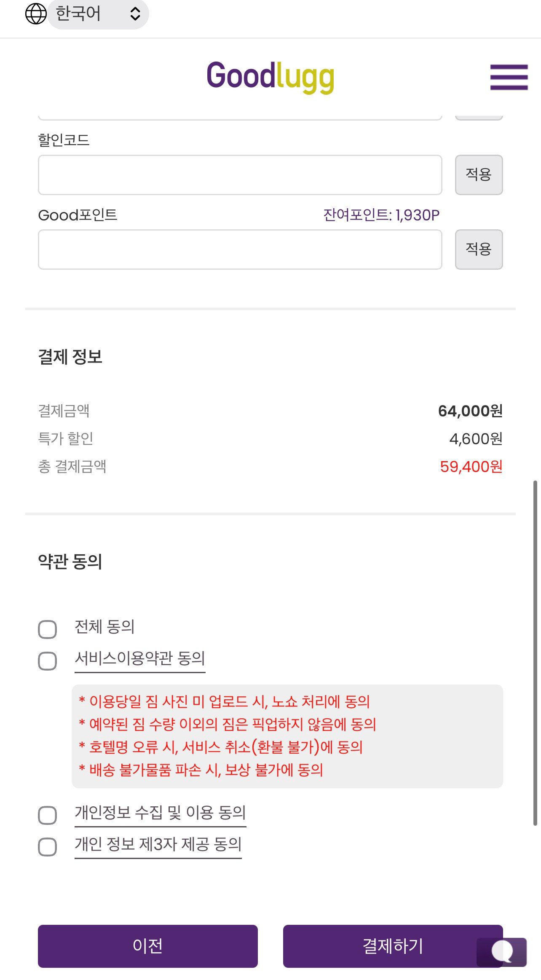The width and height of the screenshot is (541, 980).
Task: Enable the 개인 정보 제3자 제공 동의 checkbox
Action: pos(47,847)
